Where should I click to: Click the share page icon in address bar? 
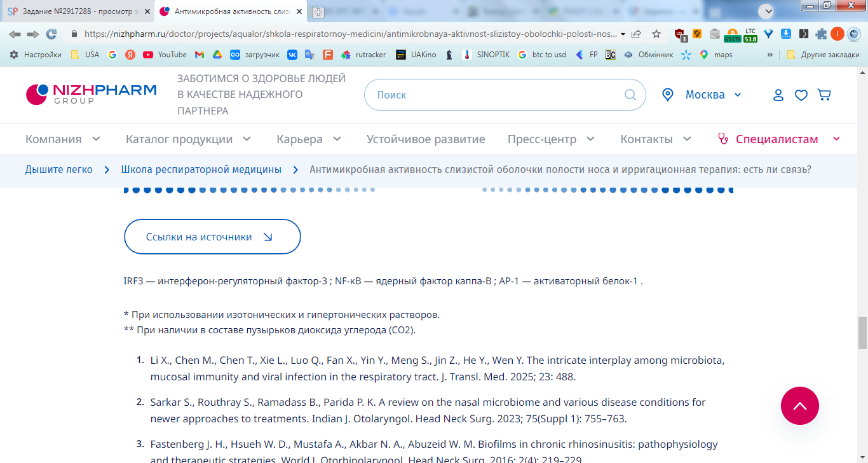pos(636,34)
